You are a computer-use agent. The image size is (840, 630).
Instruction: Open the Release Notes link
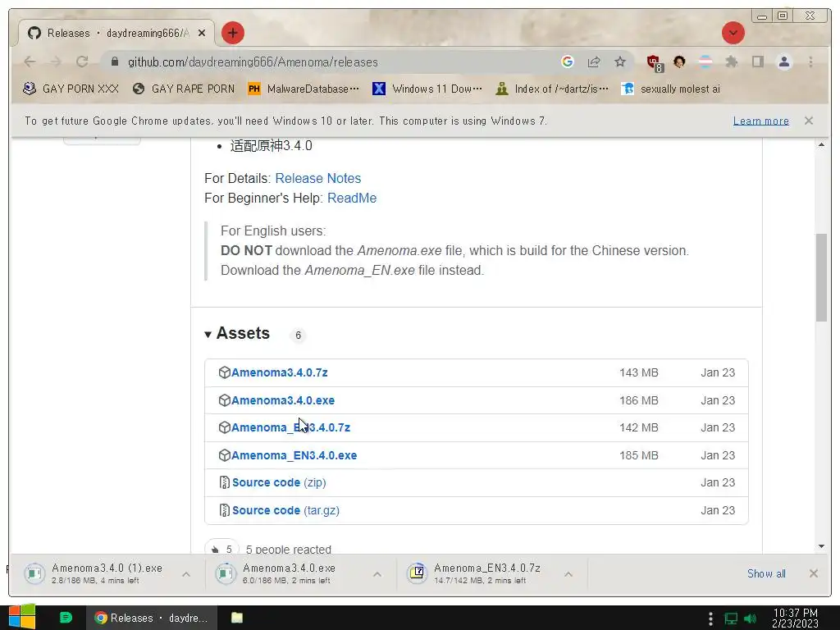coord(317,178)
